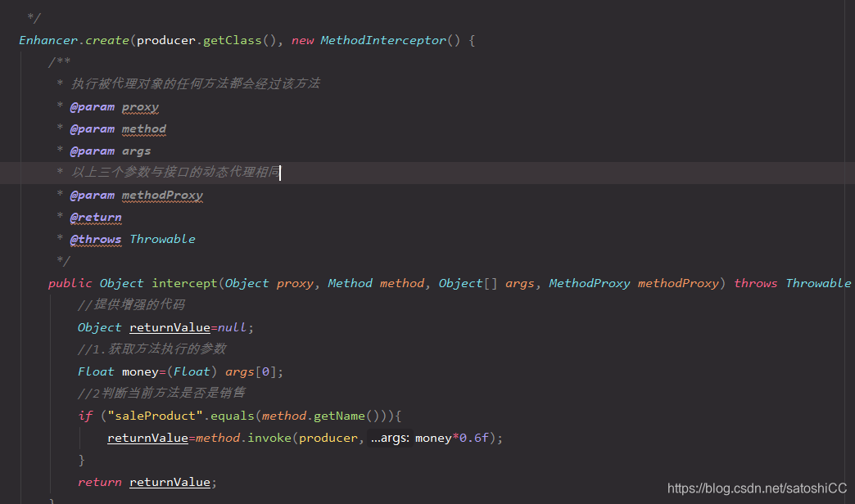Click the comment //1.获取方法执行的参数
Viewport: 855px width, 504px height.
(152, 349)
